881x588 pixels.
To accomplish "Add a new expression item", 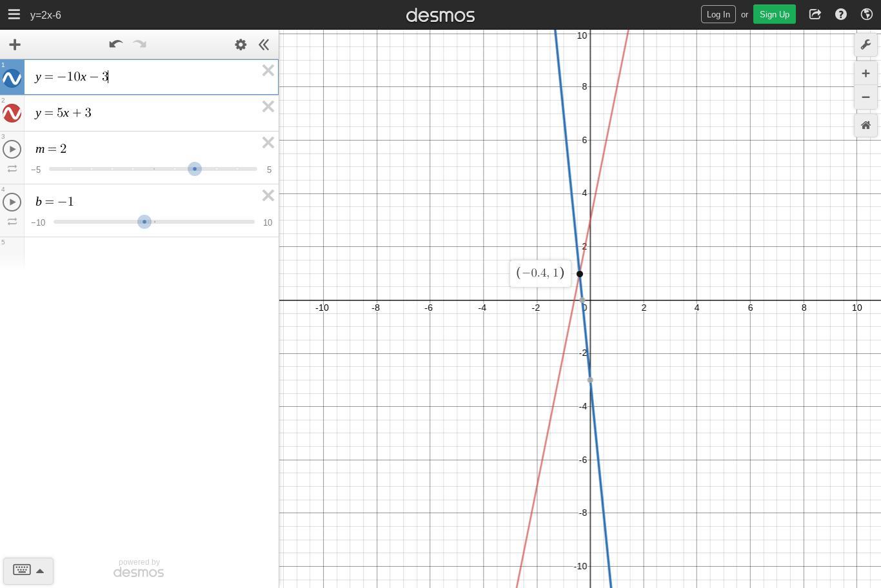I will pyautogui.click(x=15, y=44).
